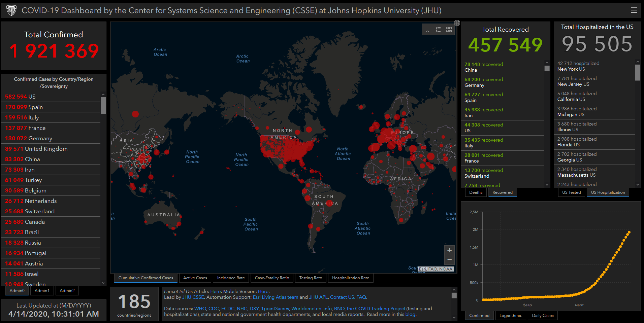Show the map legend list icon
Screen dimensions: 644x323
coord(438,30)
